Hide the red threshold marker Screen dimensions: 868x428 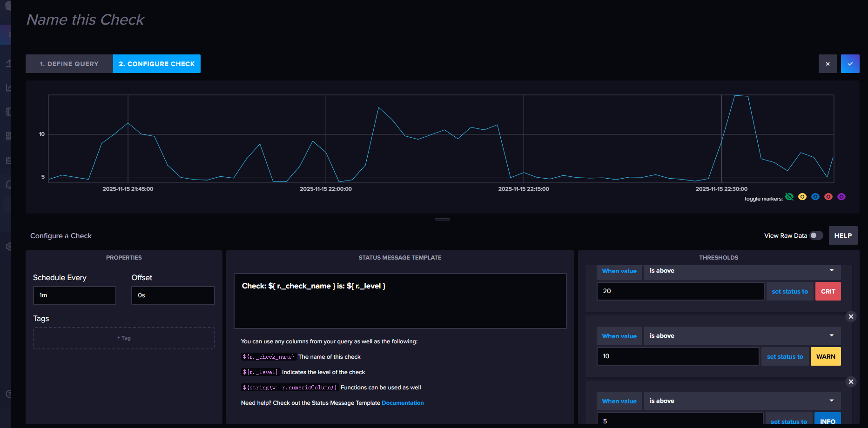coord(828,197)
